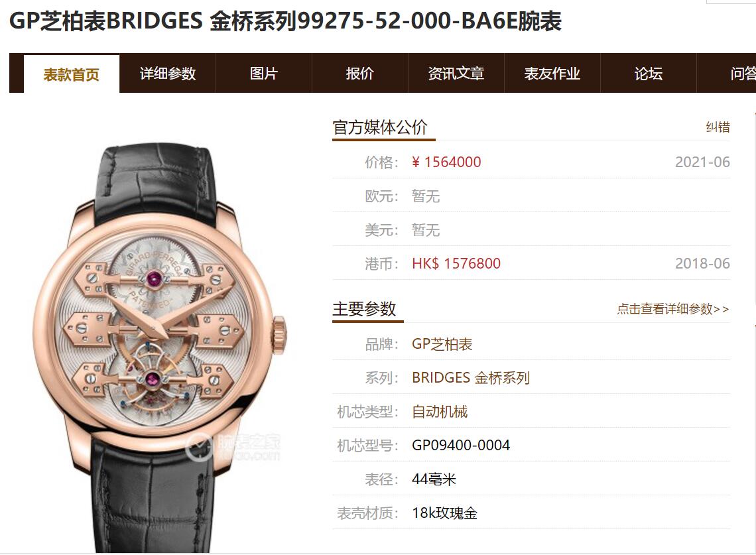Go to the 报价 tab

click(359, 74)
